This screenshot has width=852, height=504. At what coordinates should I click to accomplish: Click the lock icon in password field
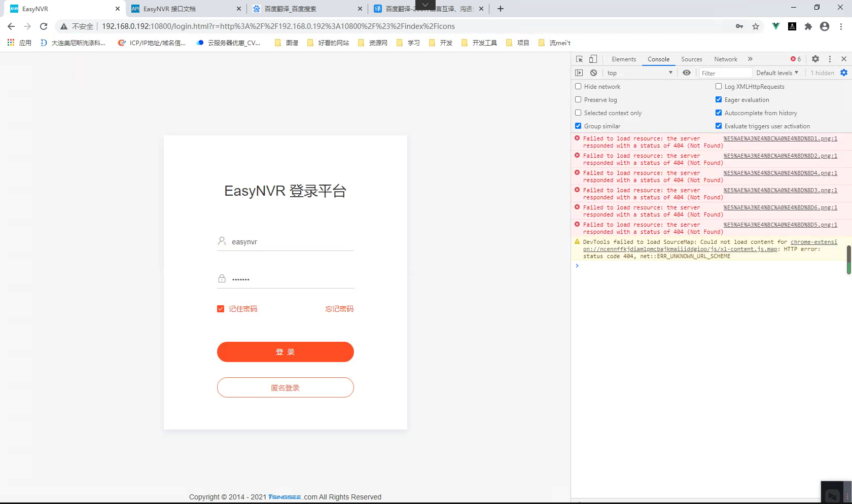point(222,278)
